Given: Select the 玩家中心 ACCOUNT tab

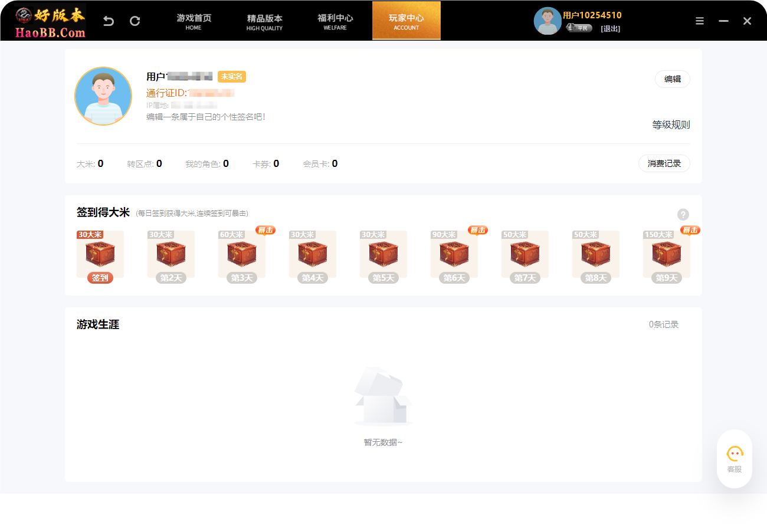Looking at the screenshot, I should (x=407, y=22).
